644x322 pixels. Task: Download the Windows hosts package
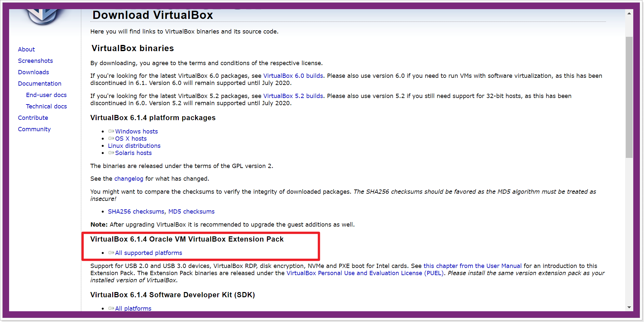[137, 131]
